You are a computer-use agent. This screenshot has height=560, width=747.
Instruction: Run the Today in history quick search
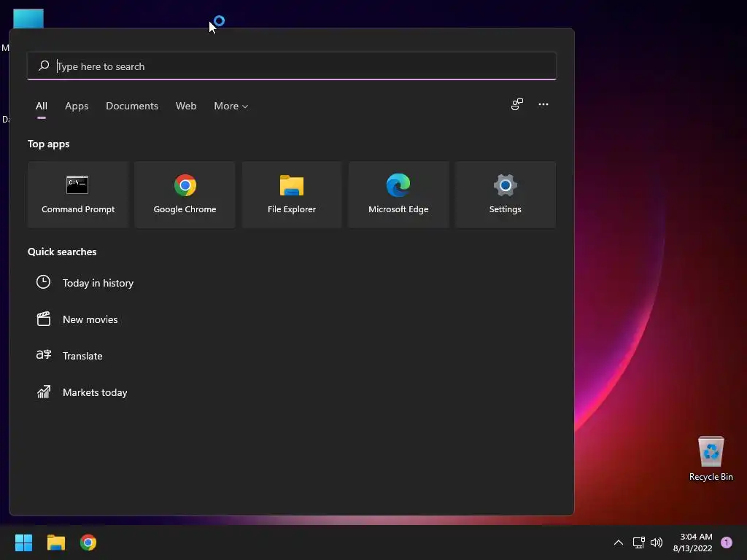(x=98, y=283)
